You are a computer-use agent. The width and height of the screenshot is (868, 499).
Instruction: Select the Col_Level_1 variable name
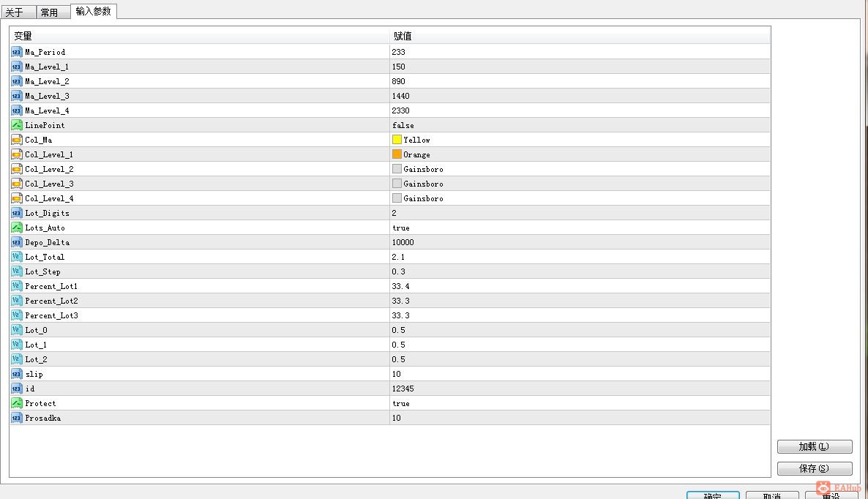point(49,154)
